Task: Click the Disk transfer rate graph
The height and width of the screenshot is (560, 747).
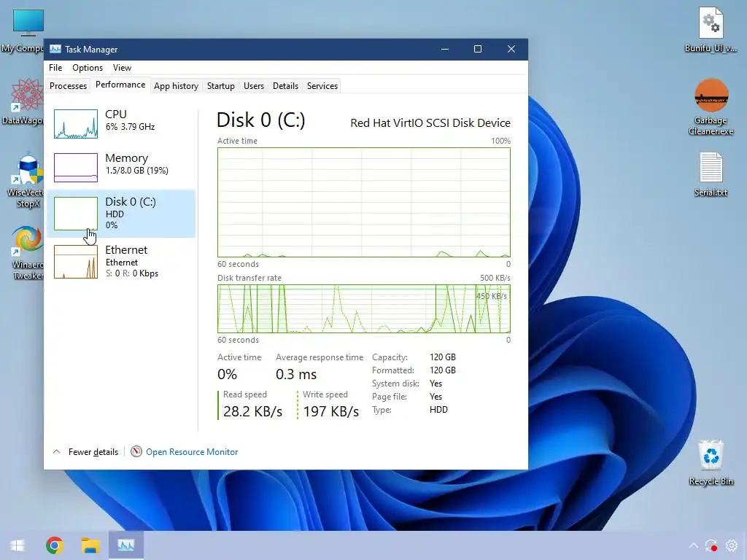Action: 364,308
